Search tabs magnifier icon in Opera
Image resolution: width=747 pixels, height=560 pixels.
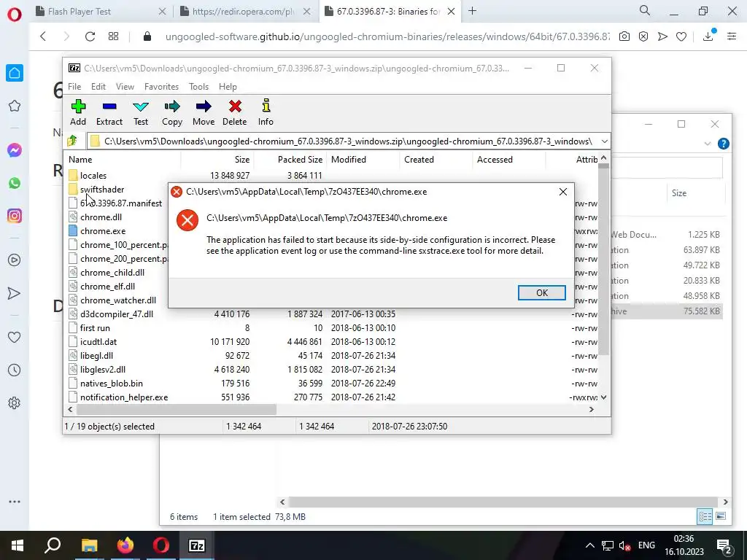tap(645, 10)
